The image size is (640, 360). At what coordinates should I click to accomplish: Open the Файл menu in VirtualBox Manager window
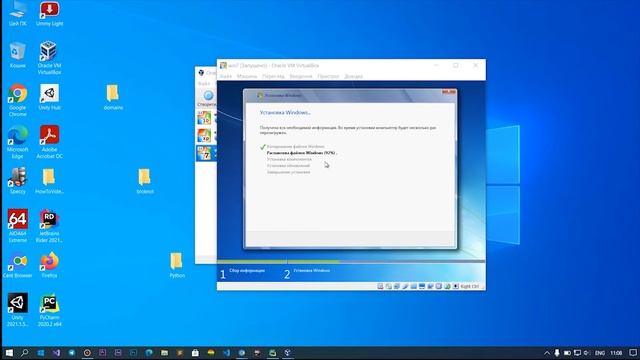click(x=204, y=84)
